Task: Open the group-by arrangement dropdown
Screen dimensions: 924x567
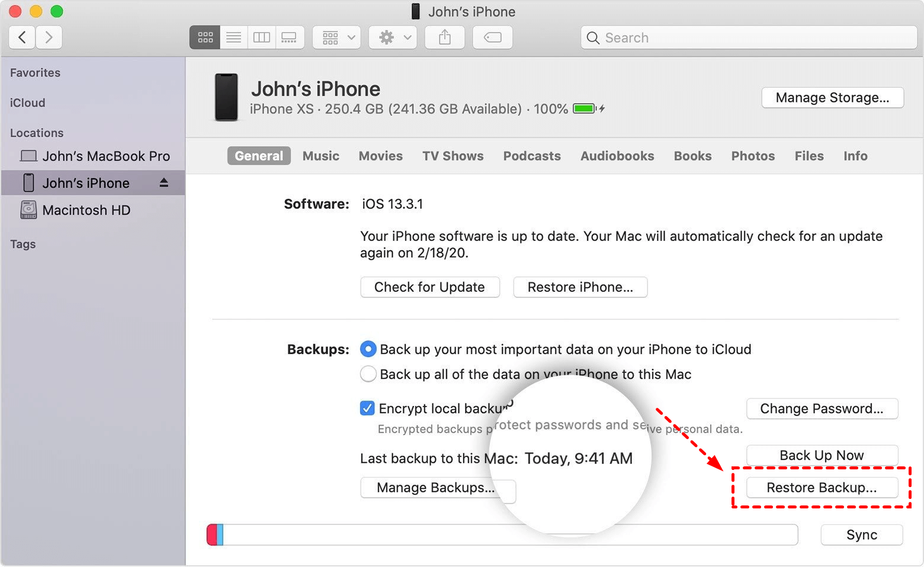Action: [x=337, y=38]
